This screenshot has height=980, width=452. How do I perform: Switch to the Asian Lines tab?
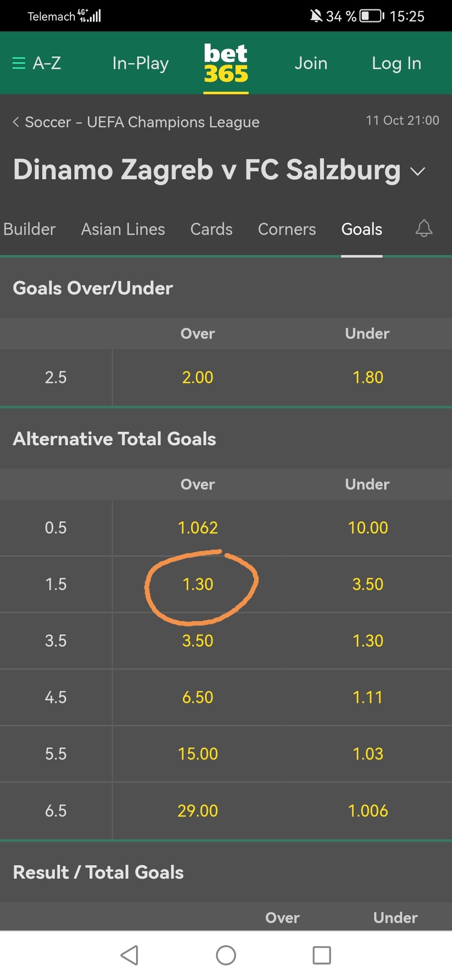123,229
